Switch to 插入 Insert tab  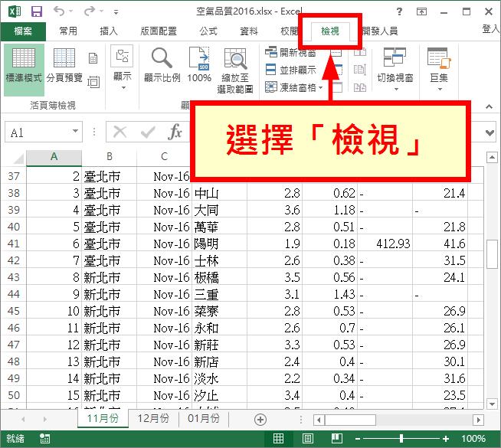coord(109,31)
